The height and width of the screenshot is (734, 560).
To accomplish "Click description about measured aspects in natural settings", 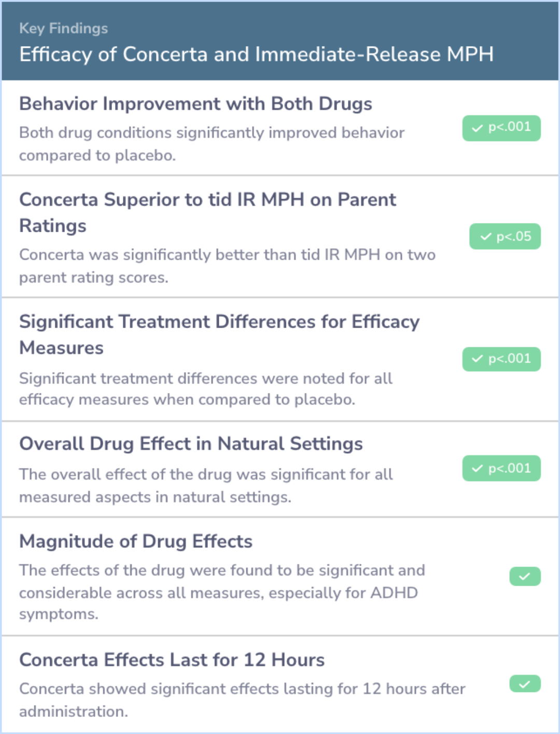I will tap(206, 486).
